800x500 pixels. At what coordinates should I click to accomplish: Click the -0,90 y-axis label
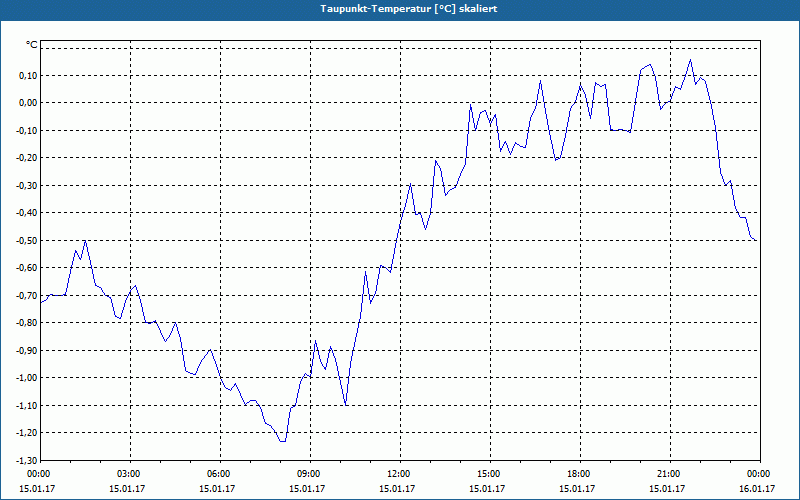click(x=27, y=351)
